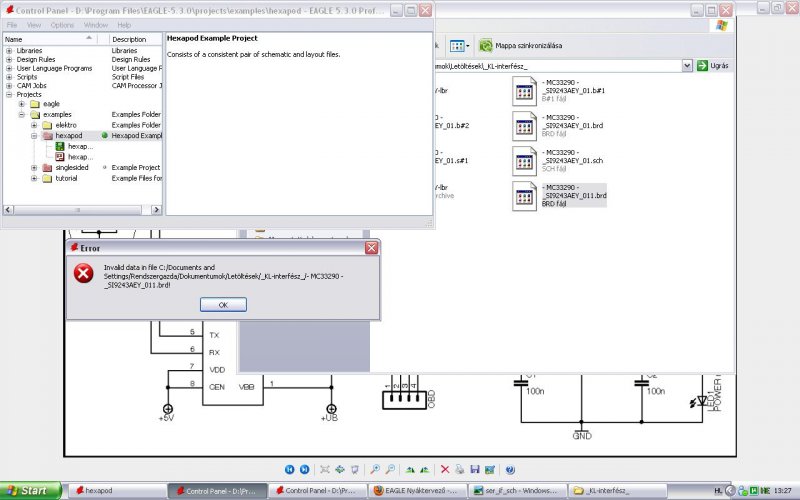This screenshot has height=500, width=800.
Task: Click the best fit icon in viewer toolbar
Action: (x=325, y=469)
